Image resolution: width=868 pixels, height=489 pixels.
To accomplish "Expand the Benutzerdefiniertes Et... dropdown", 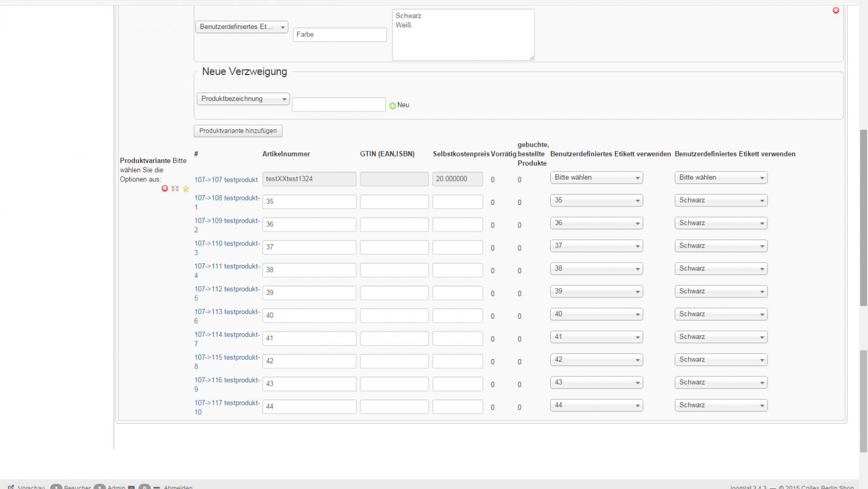I will tap(242, 27).
